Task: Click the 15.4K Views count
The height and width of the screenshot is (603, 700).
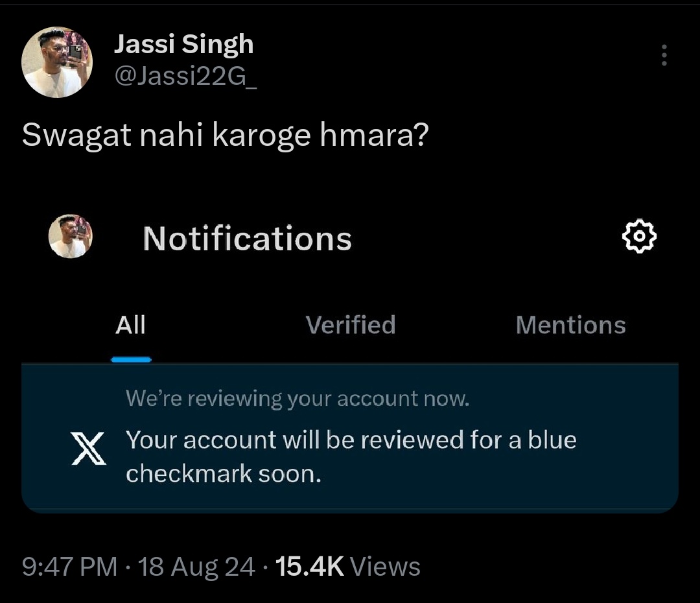Action: pyautogui.click(x=348, y=567)
